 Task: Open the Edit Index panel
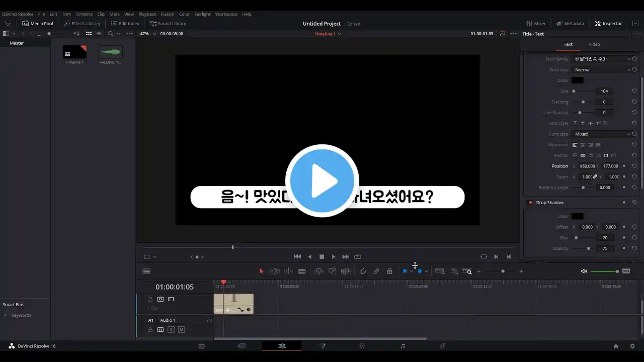coord(125,23)
